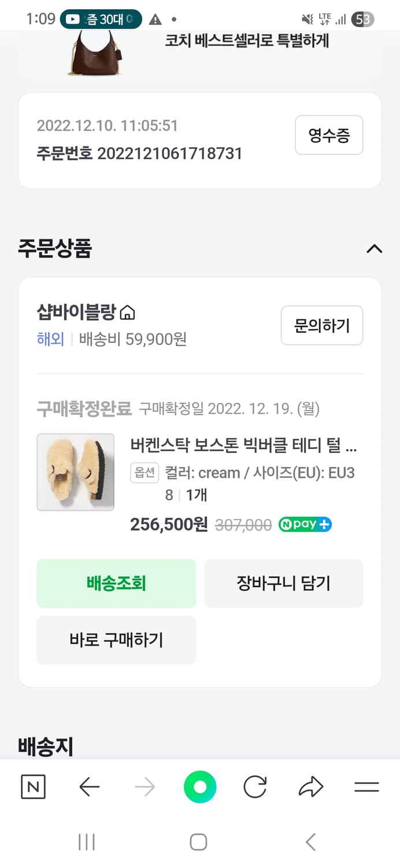Tap the 바로 구매하기 button
Image resolution: width=400 pixels, height=868 pixels.
pos(116,640)
